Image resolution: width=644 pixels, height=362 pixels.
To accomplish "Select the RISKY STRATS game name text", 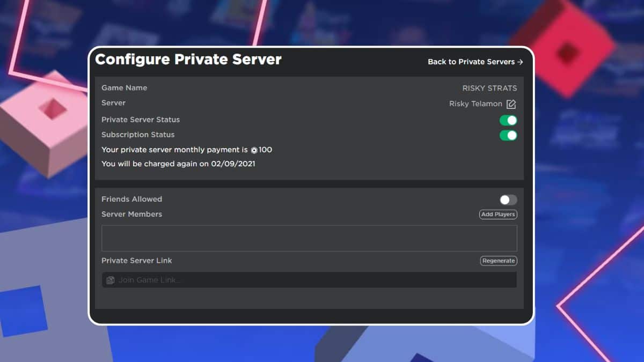I will [490, 88].
